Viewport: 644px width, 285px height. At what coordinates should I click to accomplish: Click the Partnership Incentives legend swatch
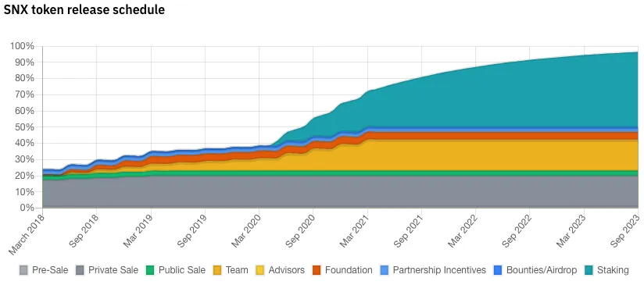click(x=385, y=270)
